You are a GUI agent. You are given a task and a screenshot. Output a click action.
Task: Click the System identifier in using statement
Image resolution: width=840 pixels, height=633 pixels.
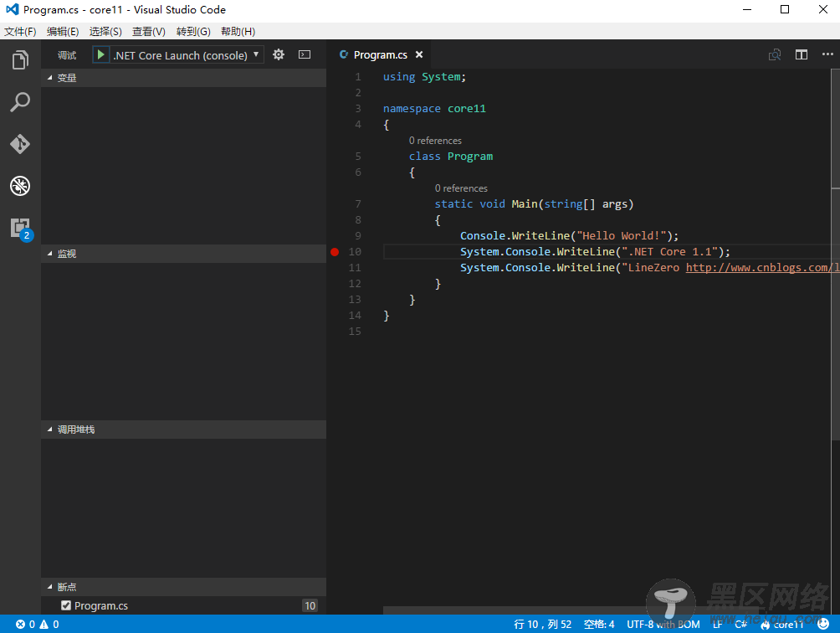coord(441,77)
